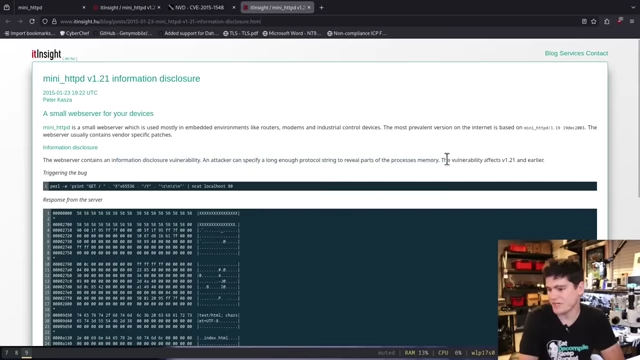Open a new tab with the plus button

click(321, 7)
